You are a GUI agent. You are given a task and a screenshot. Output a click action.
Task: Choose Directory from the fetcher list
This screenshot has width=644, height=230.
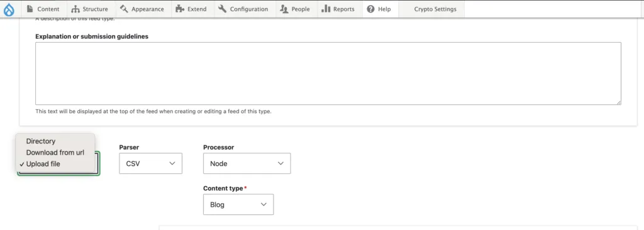coord(55,141)
